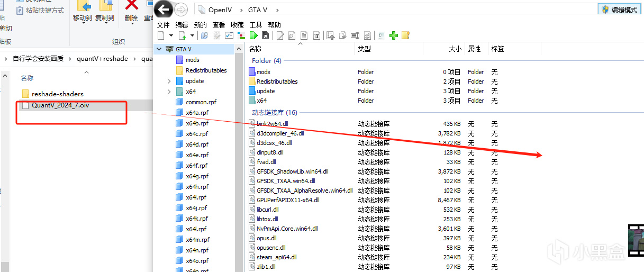644x272 pixels.
Task: Click 自行学会安装画质 breadcrumb in Explorer
Action: 38,59
